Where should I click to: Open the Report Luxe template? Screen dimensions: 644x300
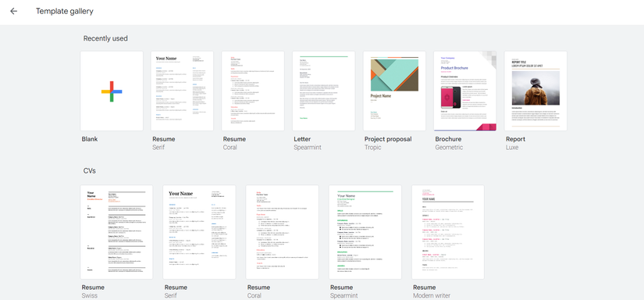535,91
